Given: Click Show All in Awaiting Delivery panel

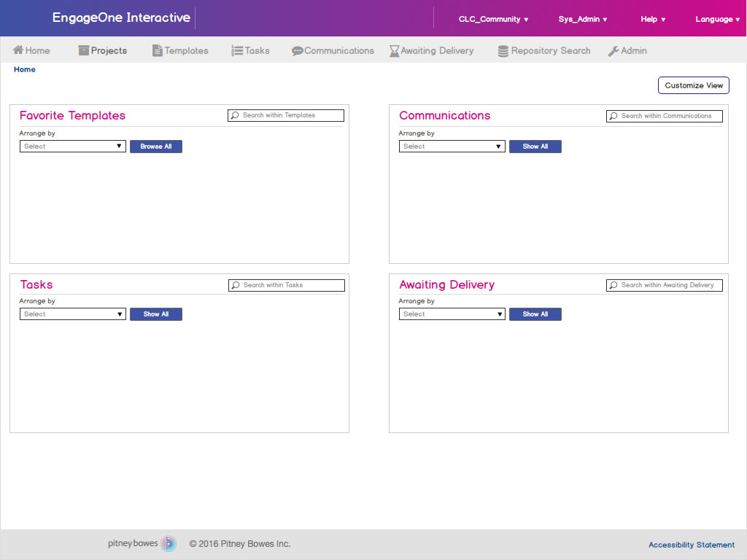Looking at the screenshot, I should pyautogui.click(x=535, y=314).
